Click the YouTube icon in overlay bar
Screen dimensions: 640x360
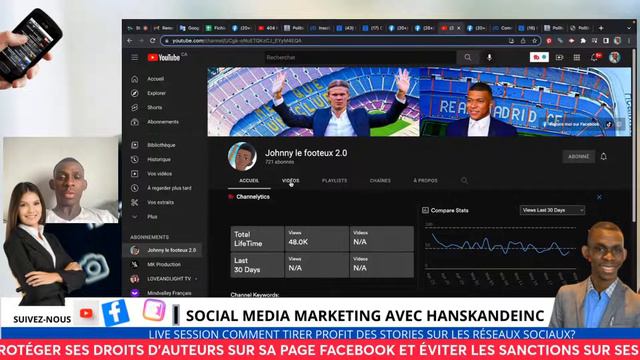pyautogui.click(x=86, y=313)
